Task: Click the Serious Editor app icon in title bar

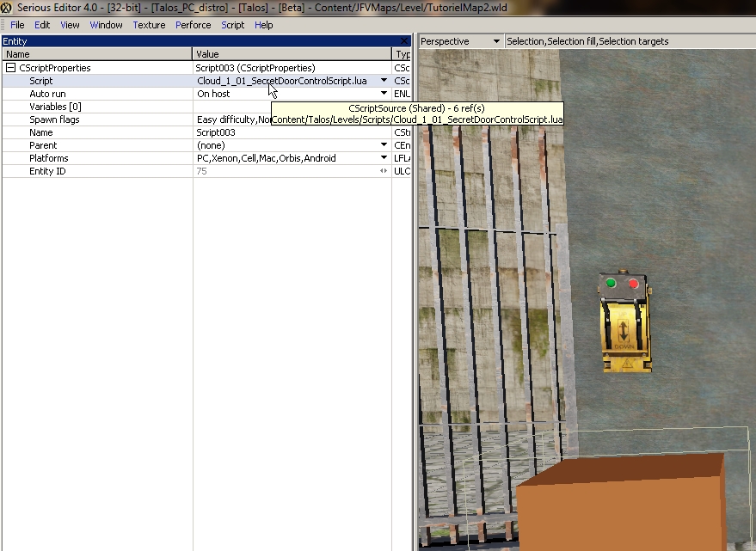Action: [6, 7]
